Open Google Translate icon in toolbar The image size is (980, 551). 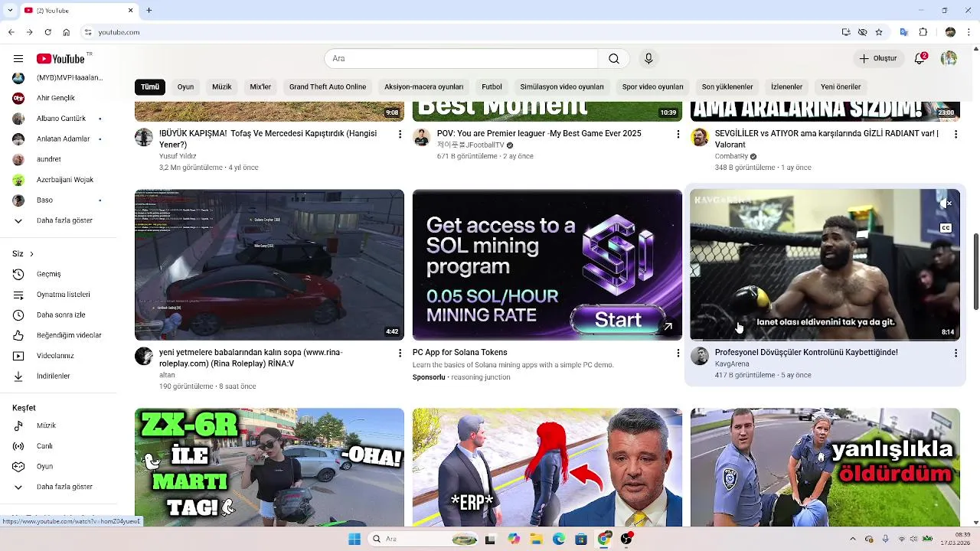click(x=904, y=32)
